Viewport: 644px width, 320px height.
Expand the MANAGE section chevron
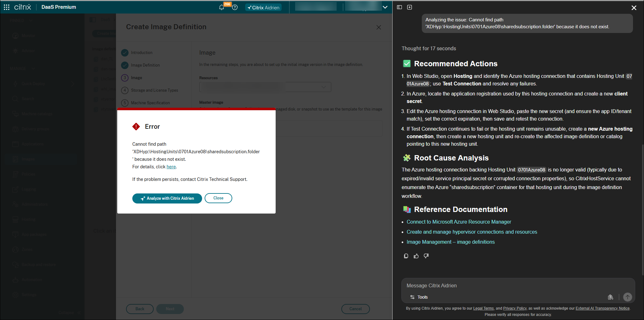tap(33, 68)
